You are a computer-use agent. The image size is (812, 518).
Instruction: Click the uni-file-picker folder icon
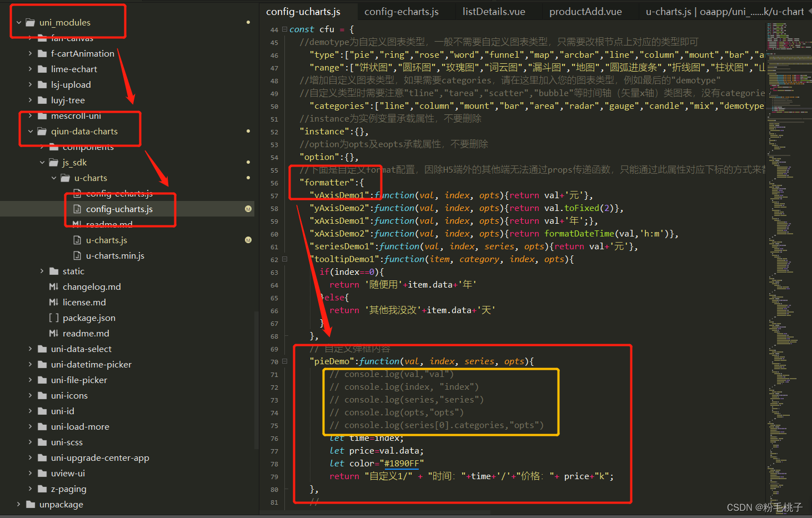[x=42, y=380]
